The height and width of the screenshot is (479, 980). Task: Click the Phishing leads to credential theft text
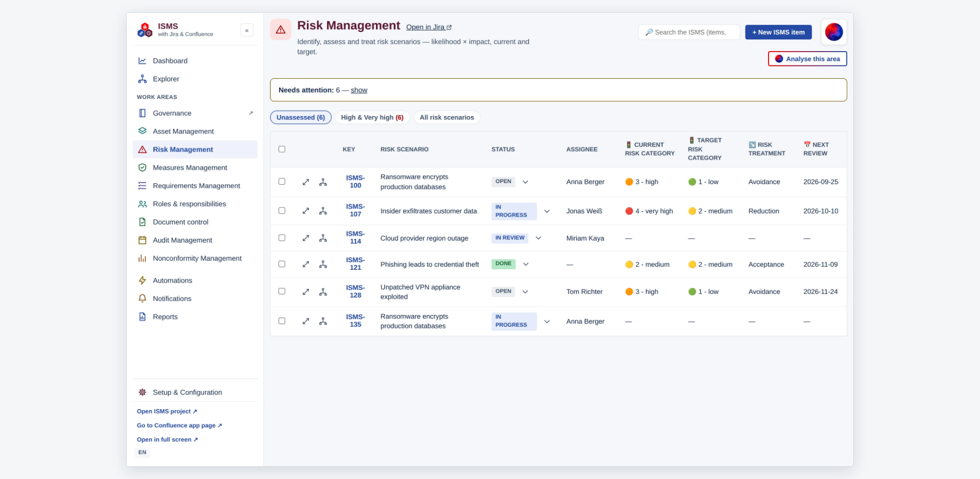[x=429, y=265]
